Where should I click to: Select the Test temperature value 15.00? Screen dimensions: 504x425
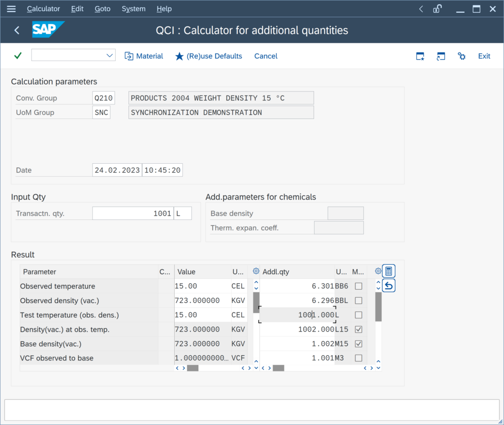[x=202, y=315]
